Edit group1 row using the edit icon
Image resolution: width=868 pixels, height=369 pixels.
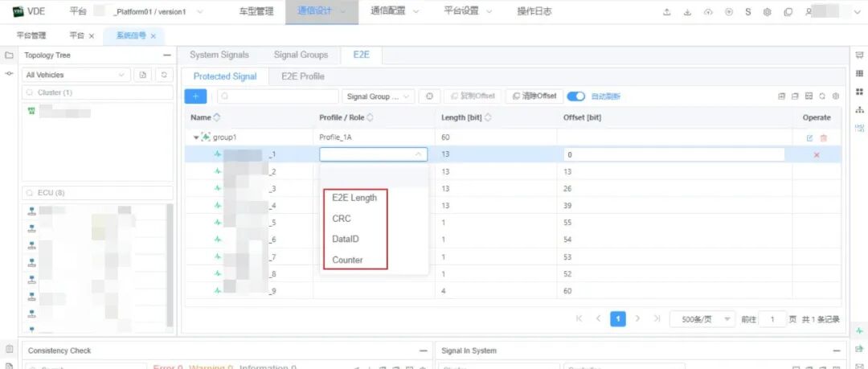coord(810,138)
